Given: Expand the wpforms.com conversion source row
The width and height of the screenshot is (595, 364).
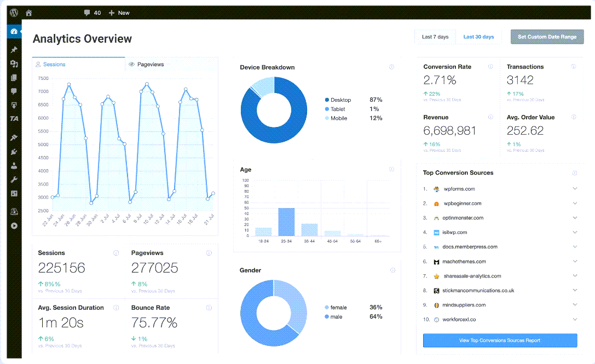Looking at the screenshot, I should click(x=575, y=189).
